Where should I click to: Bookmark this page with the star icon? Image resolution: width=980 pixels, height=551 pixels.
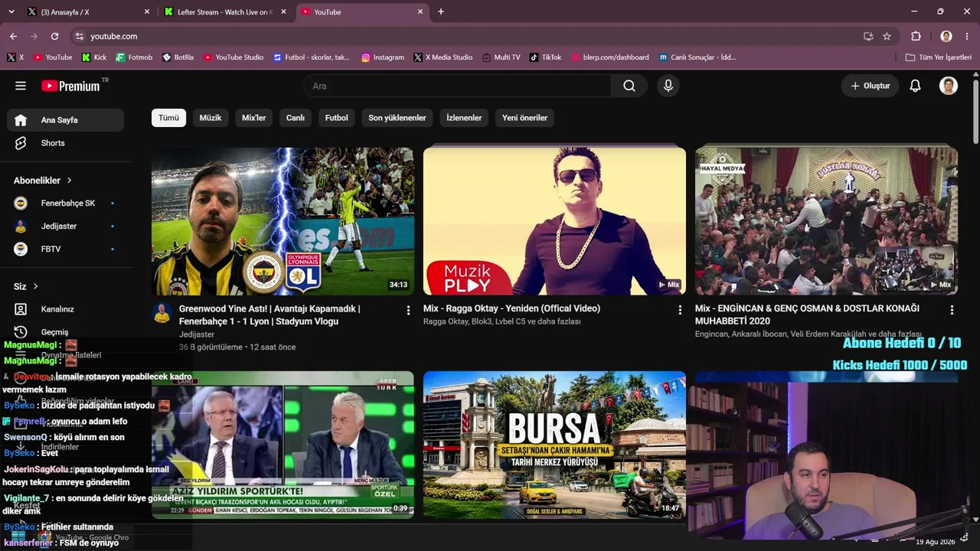pyautogui.click(x=887, y=36)
